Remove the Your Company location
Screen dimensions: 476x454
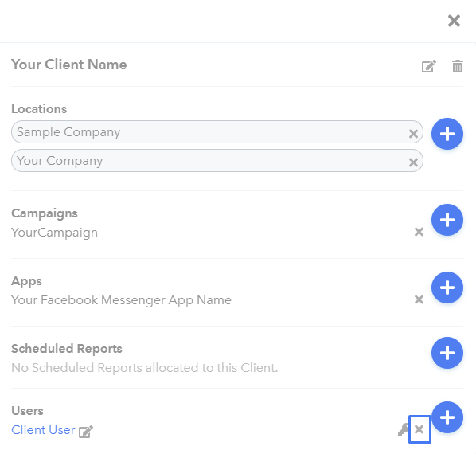tap(413, 162)
